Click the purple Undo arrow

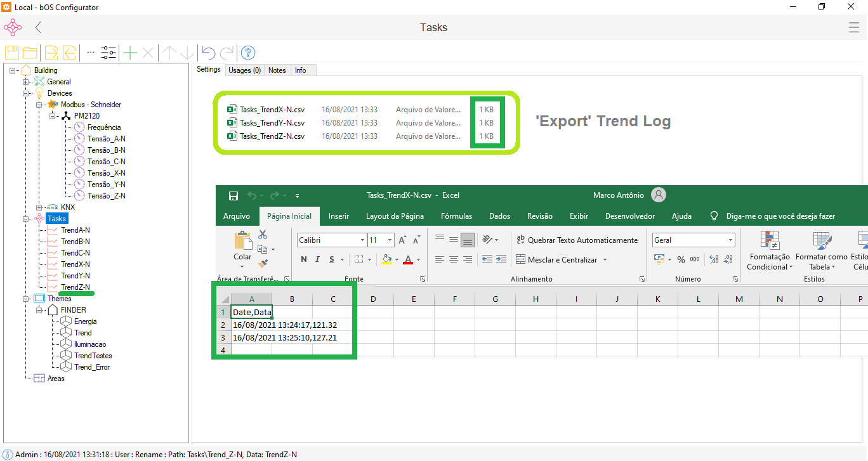tap(208, 53)
